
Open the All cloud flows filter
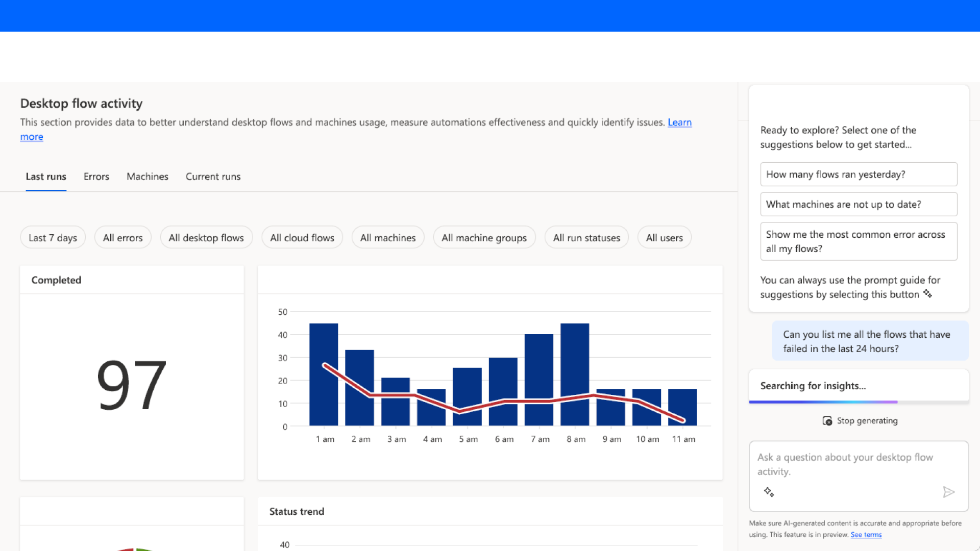click(x=302, y=238)
